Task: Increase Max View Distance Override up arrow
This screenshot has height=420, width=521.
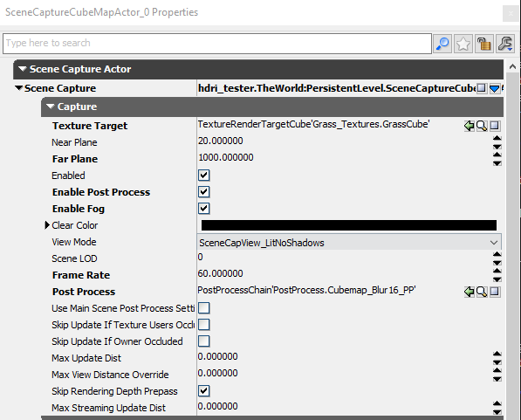Action: (x=497, y=370)
